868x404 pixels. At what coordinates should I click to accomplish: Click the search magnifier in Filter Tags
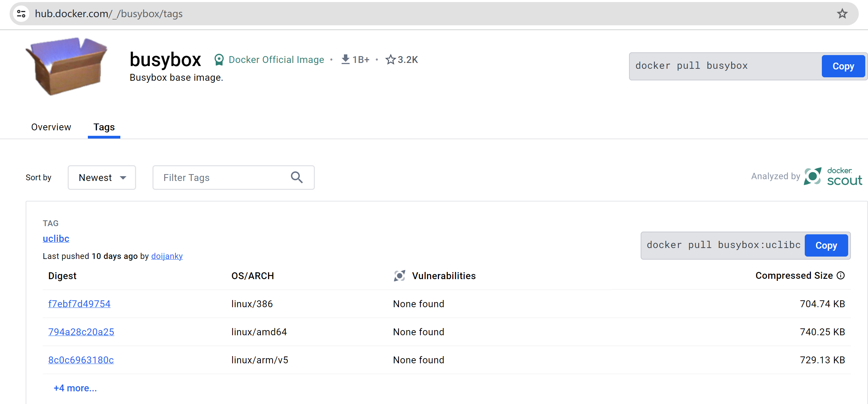pyautogui.click(x=296, y=178)
